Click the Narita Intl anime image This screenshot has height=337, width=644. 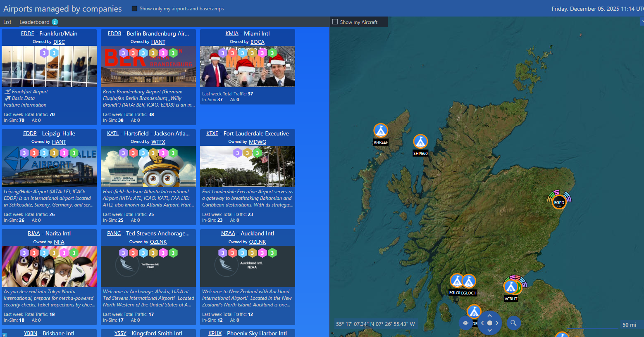pyautogui.click(x=49, y=266)
